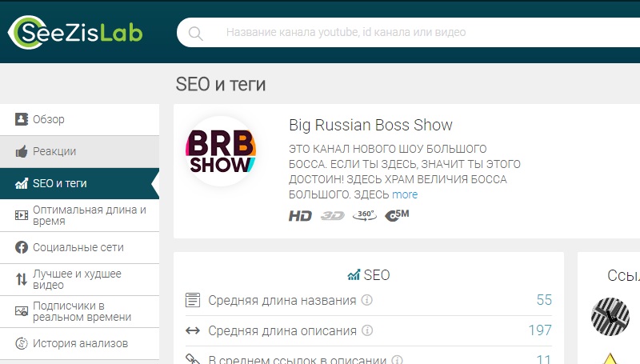Click the Big Russian Boss Show title
The image size is (640, 364).
point(370,125)
